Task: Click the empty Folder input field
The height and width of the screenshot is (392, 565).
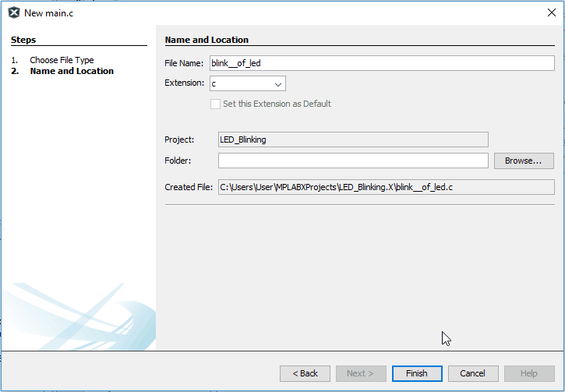Action: pyautogui.click(x=352, y=161)
